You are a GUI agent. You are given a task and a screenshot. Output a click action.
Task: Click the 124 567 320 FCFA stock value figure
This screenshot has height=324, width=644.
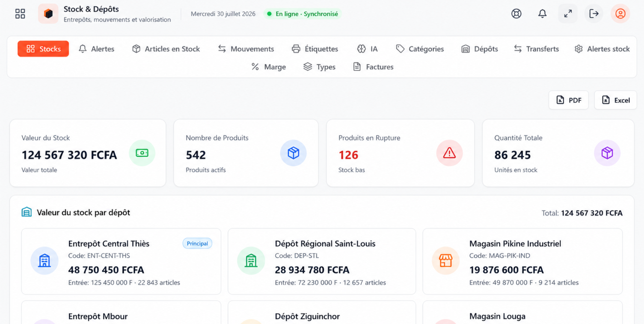(x=69, y=155)
